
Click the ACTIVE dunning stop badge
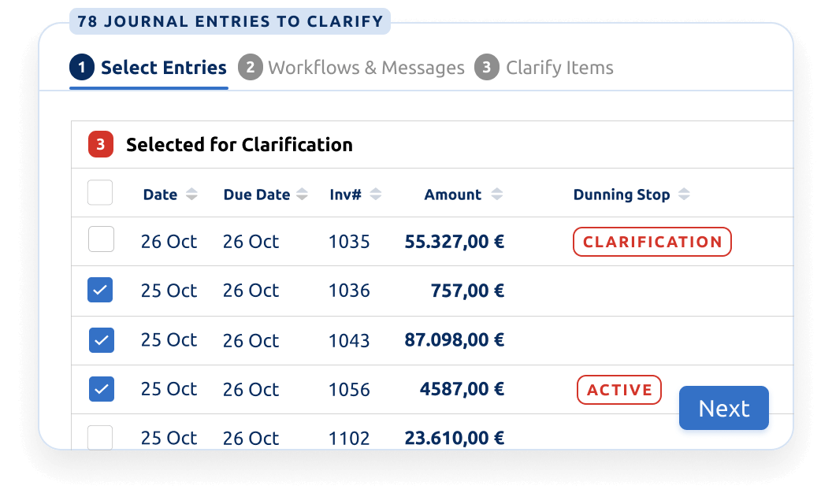pyautogui.click(x=619, y=390)
